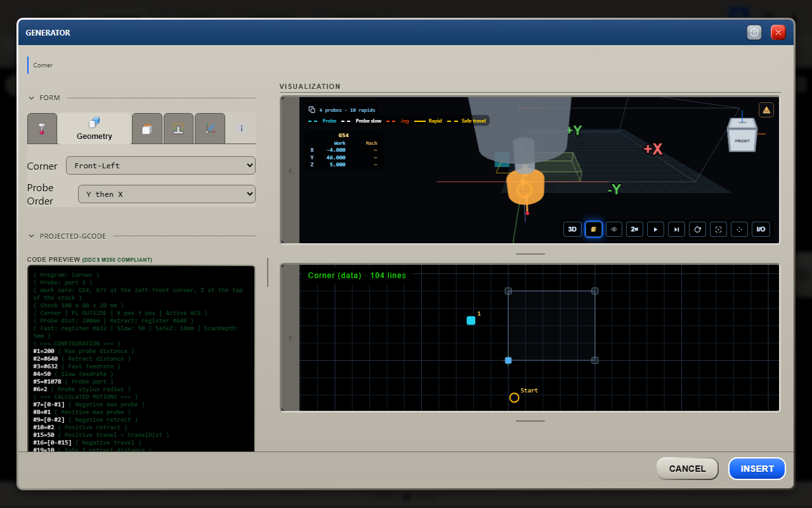Image resolution: width=812 pixels, height=508 pixels.
Task: Center view with the crosshair icon
Action: (740, 229)
